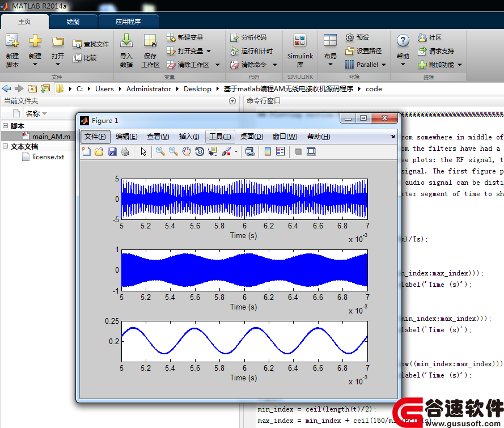Click the New Figure icon in Figure 1 toolbar
Image resolution: width=504 pixels, height=428 pixels.
click(x=87, y=151)
